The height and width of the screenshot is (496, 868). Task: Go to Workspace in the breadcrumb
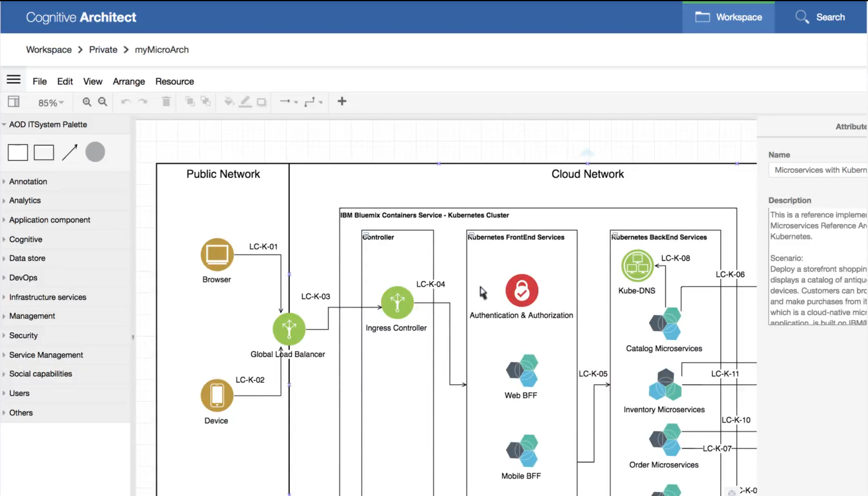tap(49, 50)
